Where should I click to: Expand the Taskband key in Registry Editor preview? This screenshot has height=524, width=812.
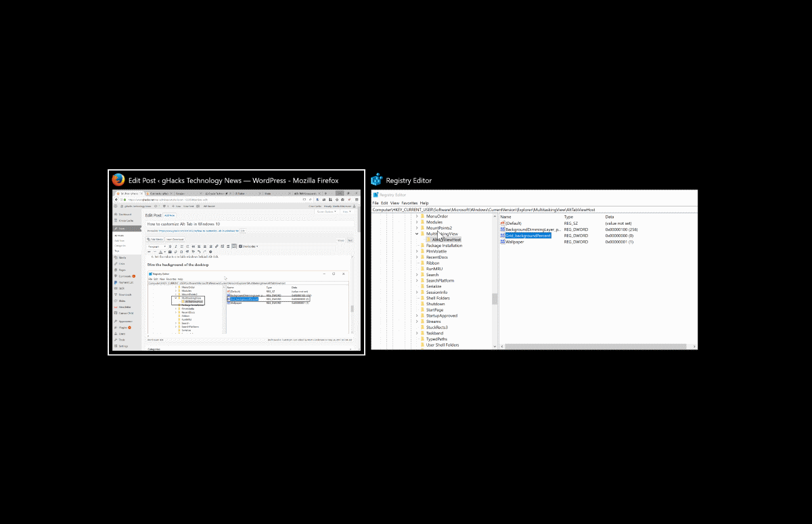[x=417, y=333]
